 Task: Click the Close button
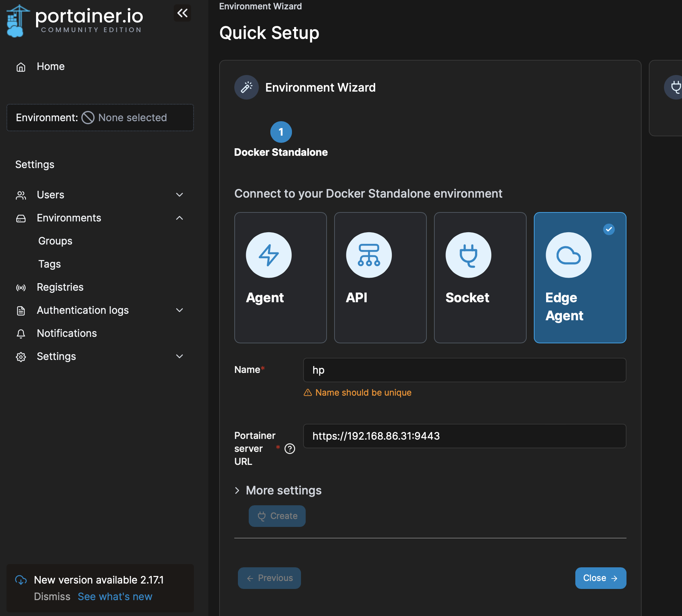pos(601,578)
